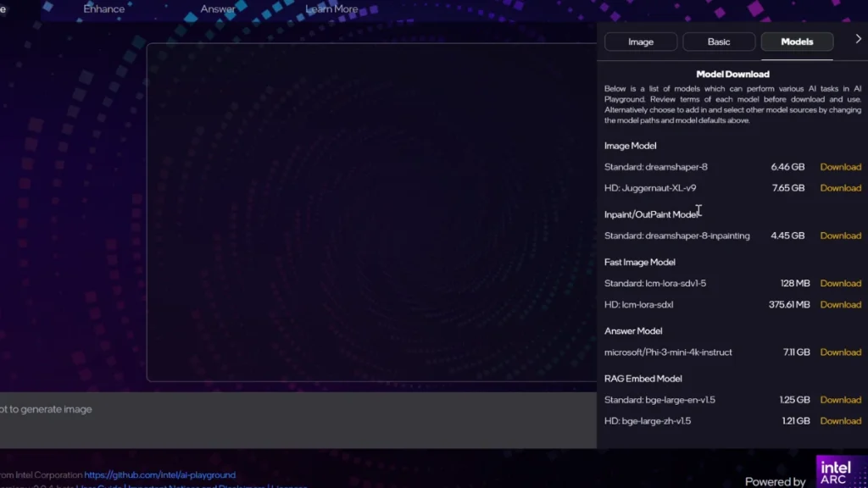Download the Standard dreamshaper-8 image model

[x=840, y=167]
